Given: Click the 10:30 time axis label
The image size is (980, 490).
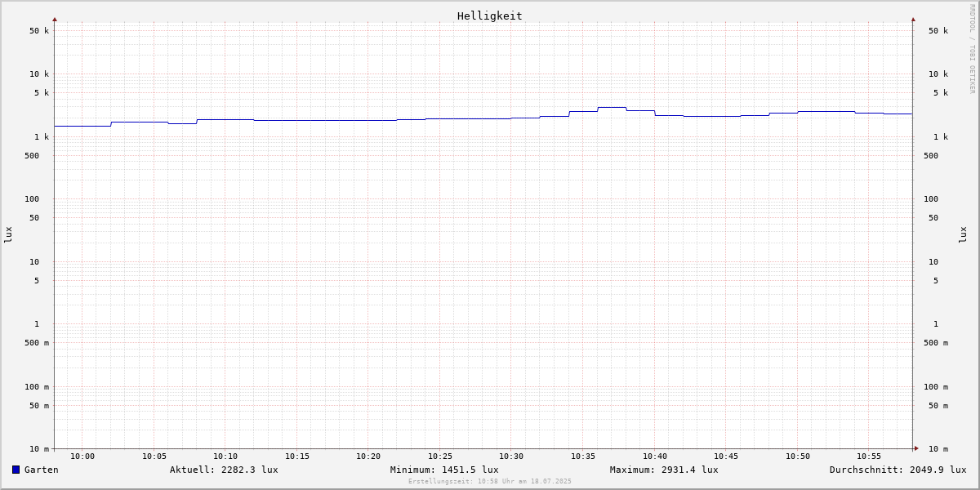Looking at the screenshot, I should (x=511, y=457).
